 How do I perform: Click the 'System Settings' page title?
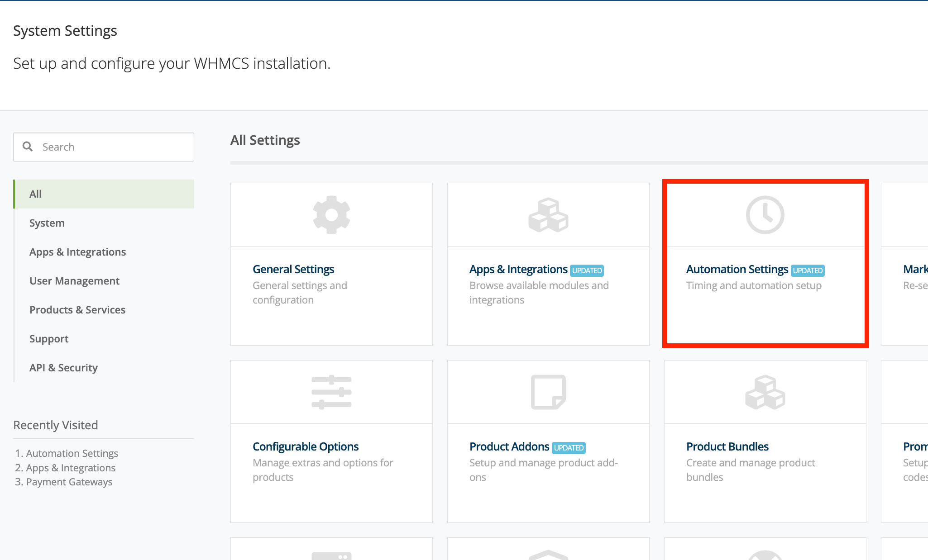pos(65,31)
